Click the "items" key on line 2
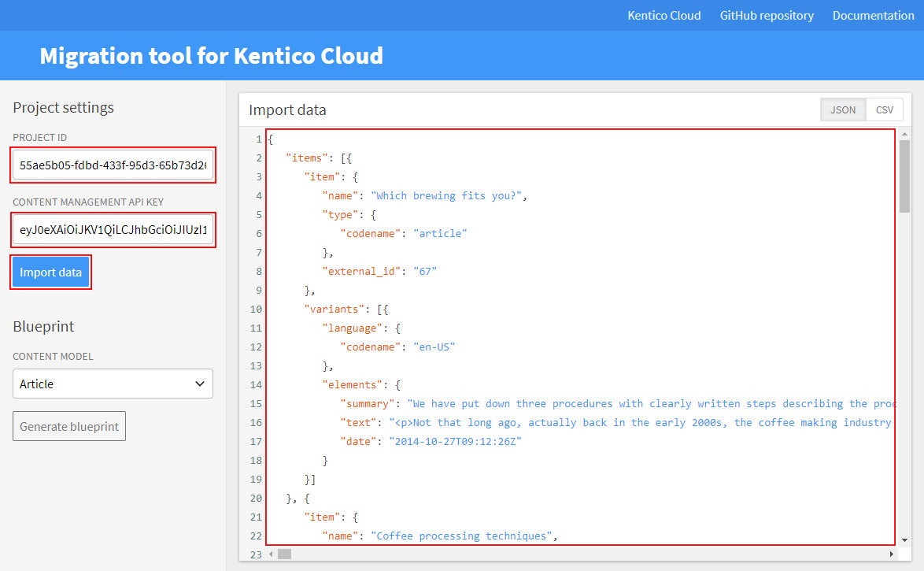This screenshot has width=924, height=571. point(307,158)
